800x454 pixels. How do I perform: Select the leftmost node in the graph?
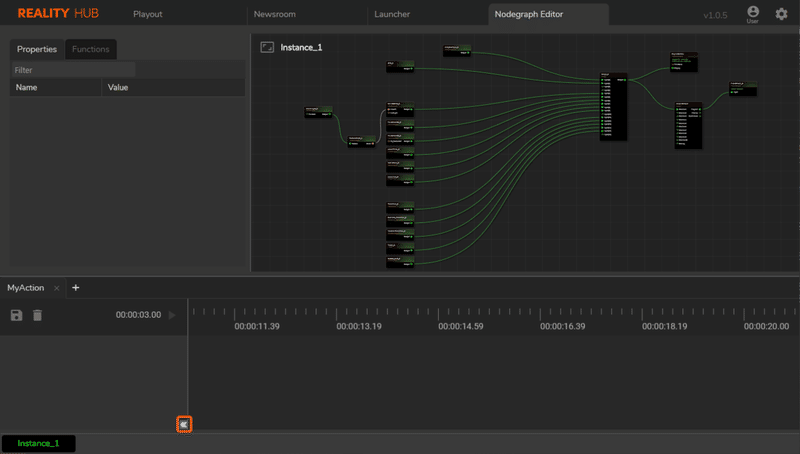(318, 112)
